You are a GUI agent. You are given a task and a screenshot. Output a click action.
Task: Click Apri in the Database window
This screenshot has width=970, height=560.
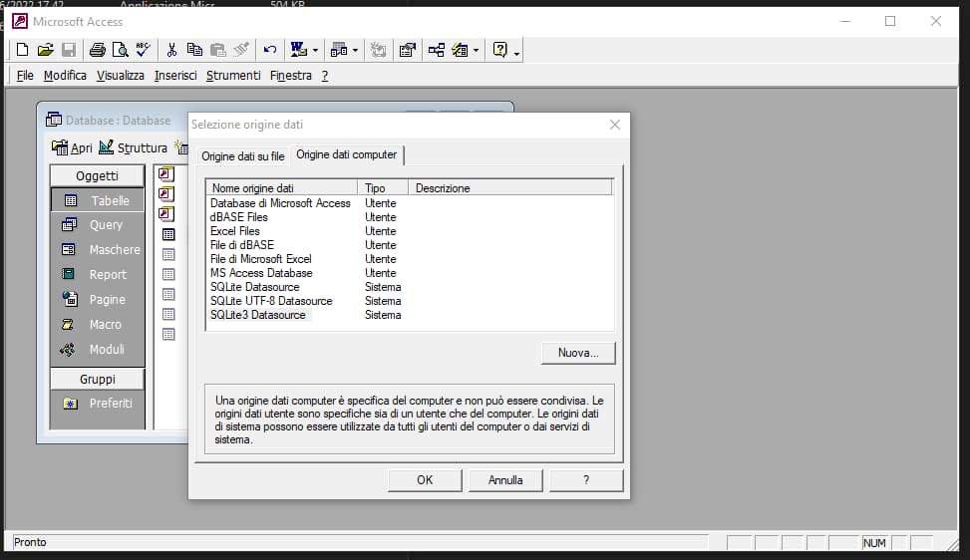[73, 147]
